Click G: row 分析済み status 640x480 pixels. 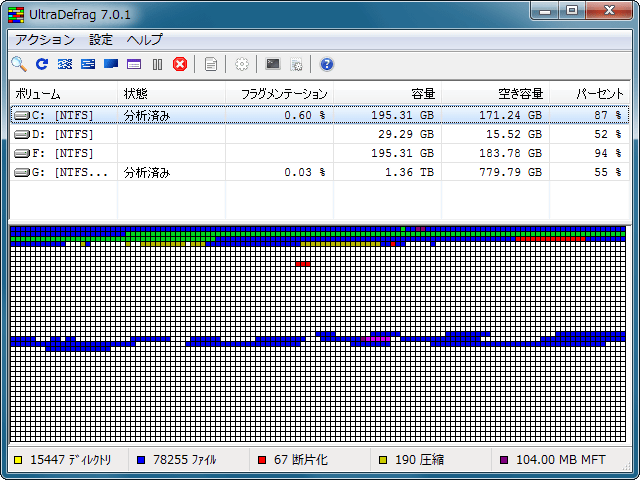(147, 173)
